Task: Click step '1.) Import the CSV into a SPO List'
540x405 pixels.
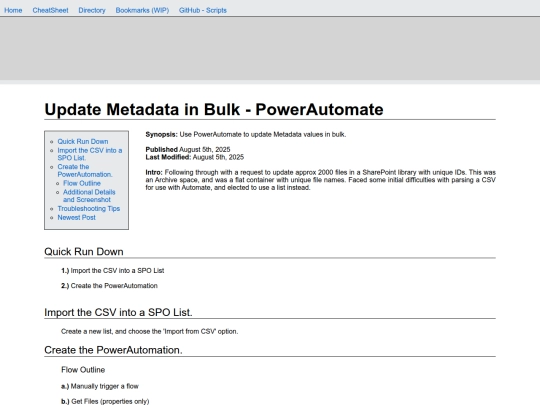Action: click(113, 271)
